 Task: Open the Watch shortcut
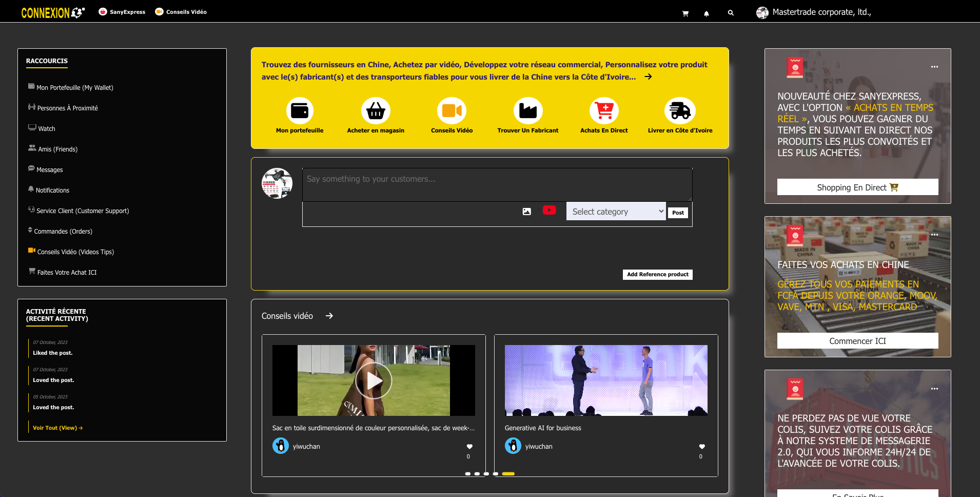tap(42, 128)
